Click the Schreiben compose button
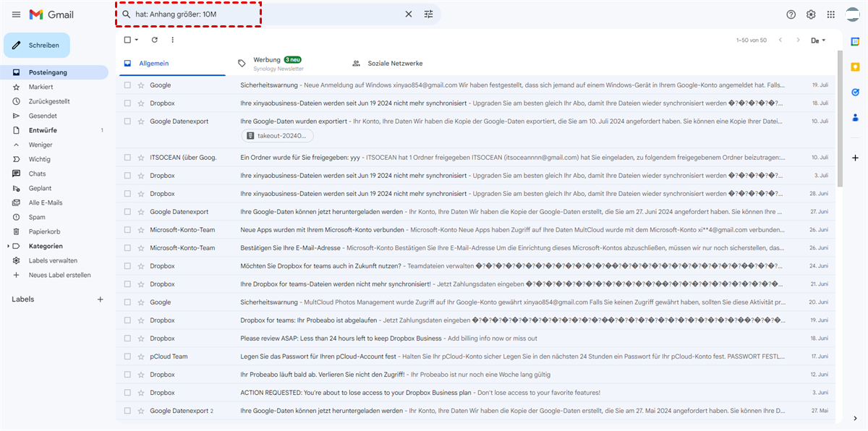This screenshot has width=868, height=431. (37, 45)
